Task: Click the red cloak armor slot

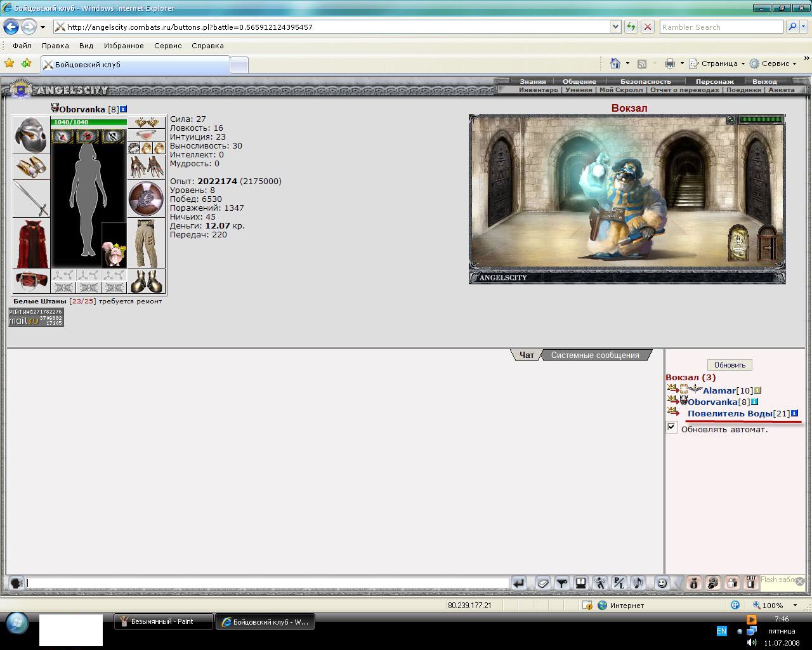Action: coord(31,243)
